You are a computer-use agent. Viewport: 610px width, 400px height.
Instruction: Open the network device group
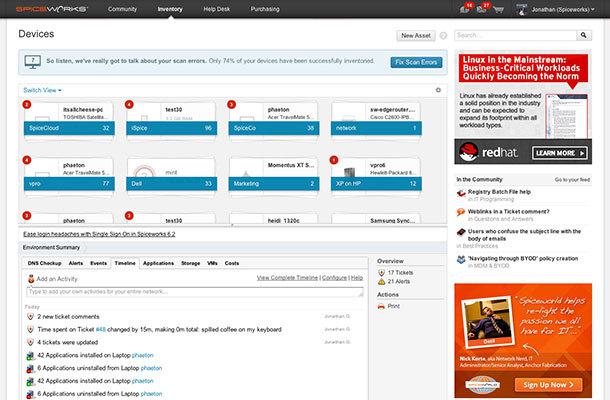pyautogui.click(x=376, y=128)
